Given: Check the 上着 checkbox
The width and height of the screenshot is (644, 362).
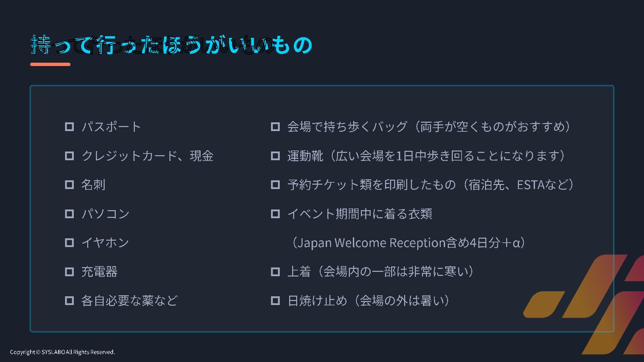Looking at the screenshot, I should 275,272.
